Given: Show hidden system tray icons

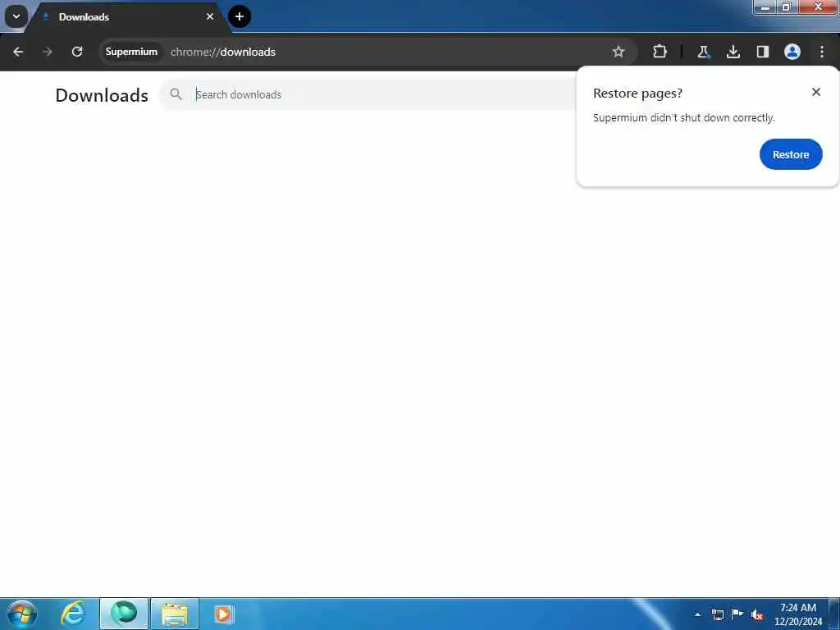Looking at the screenshot, I should coord(697,614).
